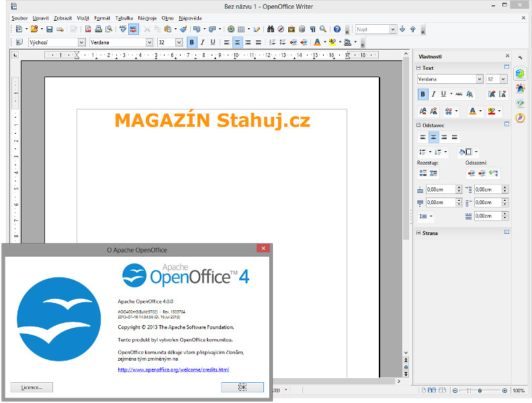Open Data Sources icon
The image size is (532, 403).
coord(302,29)
